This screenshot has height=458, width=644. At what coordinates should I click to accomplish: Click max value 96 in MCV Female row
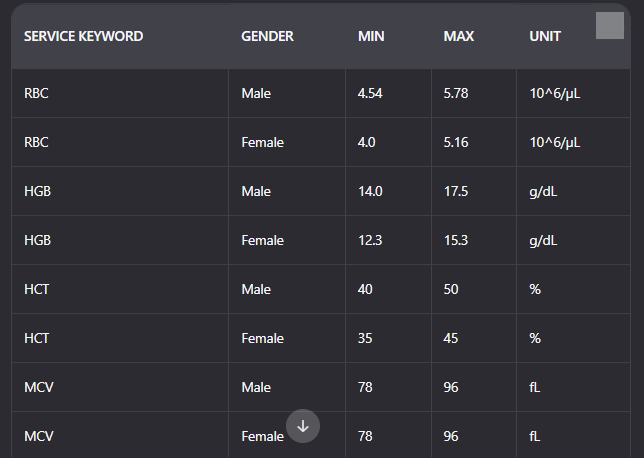pyautogui.click(x=451, y=436)
